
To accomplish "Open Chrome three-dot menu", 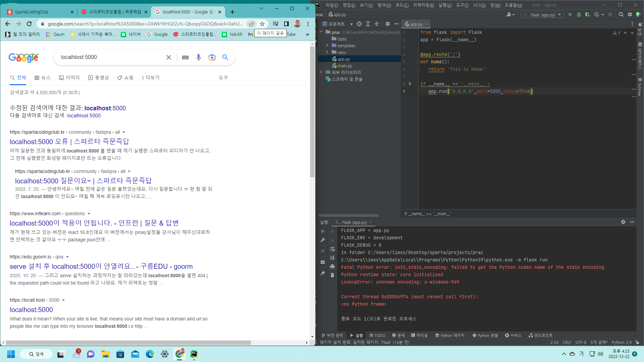I will tap(308, 24).
